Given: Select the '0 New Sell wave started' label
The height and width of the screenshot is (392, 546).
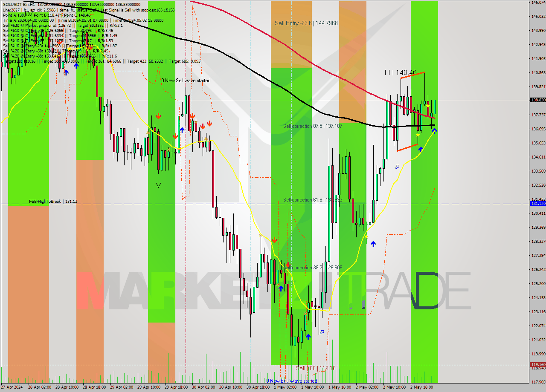Looking at the screenshot, I should click(186, 80).
